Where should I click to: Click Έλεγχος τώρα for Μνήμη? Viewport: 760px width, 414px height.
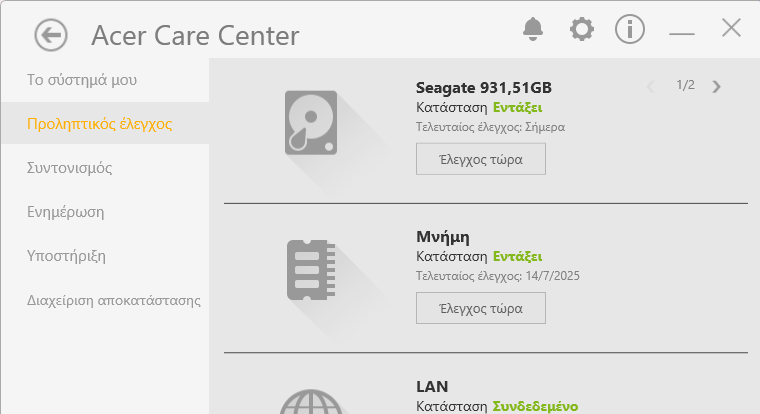(x=481, y=308)
